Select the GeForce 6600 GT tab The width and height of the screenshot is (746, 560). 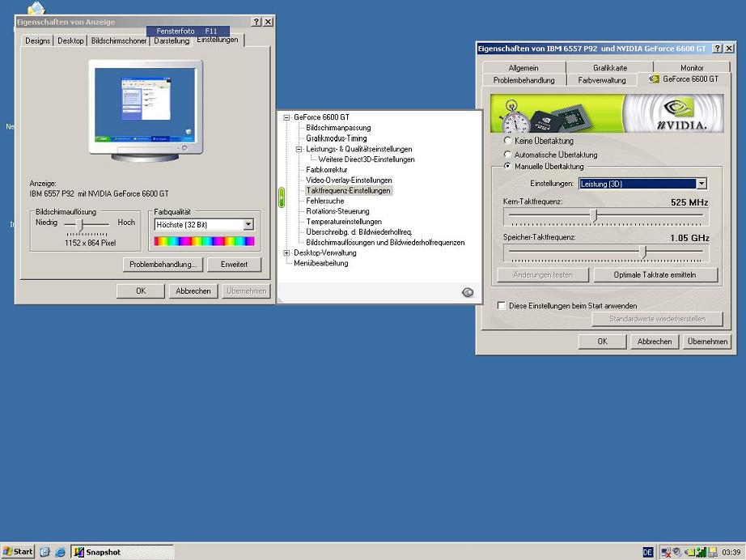point(684,79)
